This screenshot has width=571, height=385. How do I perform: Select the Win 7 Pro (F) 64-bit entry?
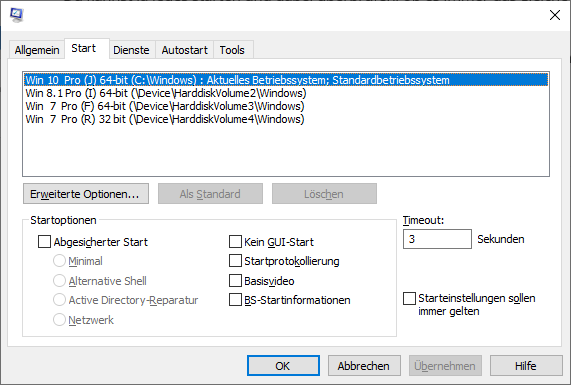point(286,106)
